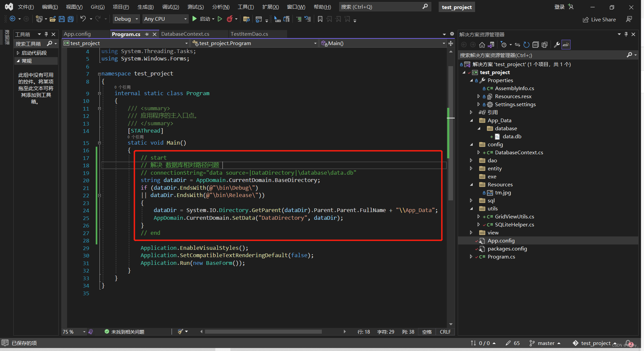This screenshot has width=644, height=351.
Task: Click the Live Share button
Action: pyautogui.click(x=599, y=19)
